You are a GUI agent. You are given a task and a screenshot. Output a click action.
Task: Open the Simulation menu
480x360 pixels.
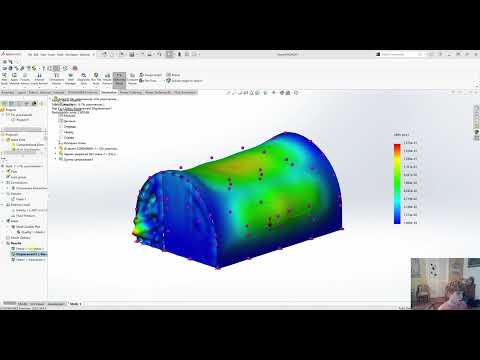tap(71, 55)
